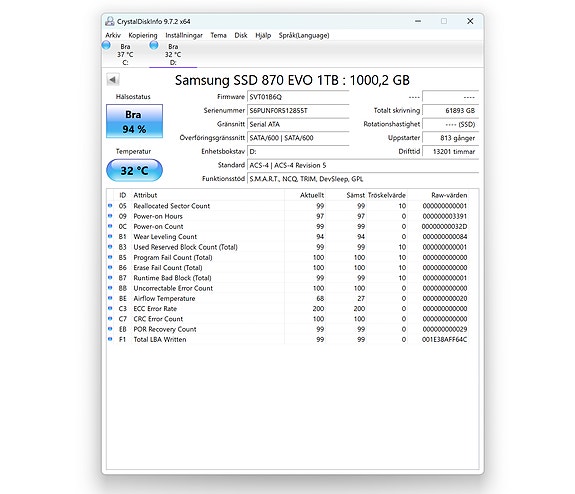Click the Bra 94 % health status button
Viewport: 575px width, 494px height.
(x=134, y=121)
